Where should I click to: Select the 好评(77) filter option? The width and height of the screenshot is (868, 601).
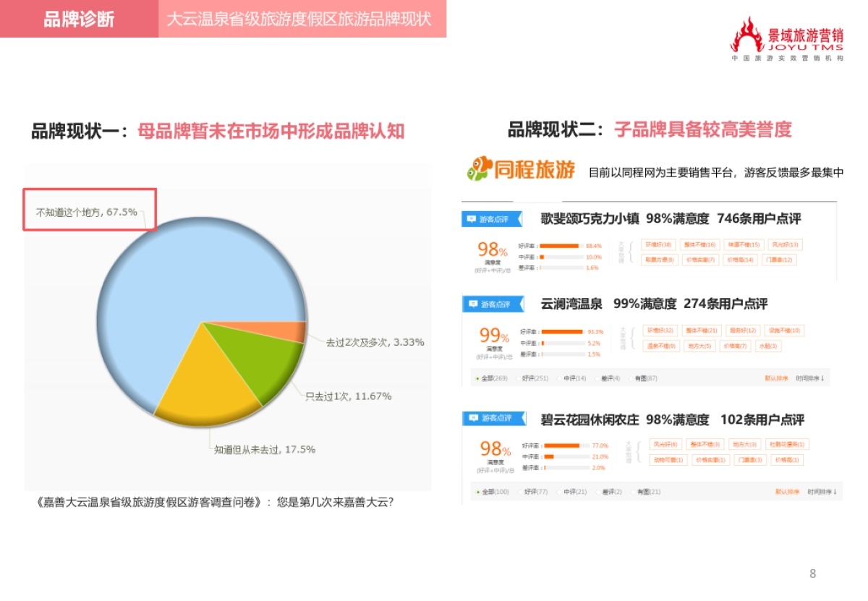[x=537, y=492]
